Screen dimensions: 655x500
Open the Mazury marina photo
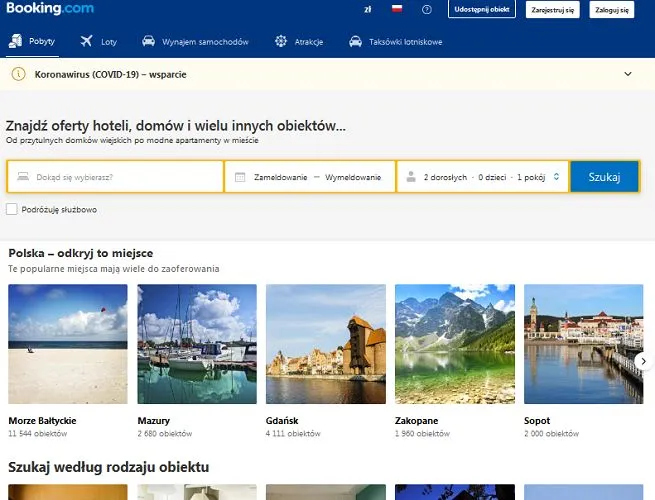[197, 344]
